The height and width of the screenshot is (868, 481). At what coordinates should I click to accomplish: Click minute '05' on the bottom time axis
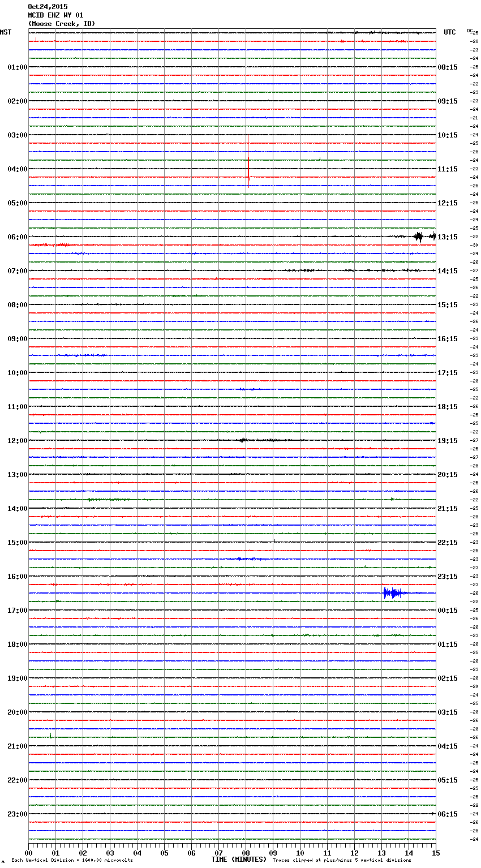pos(164,853)
